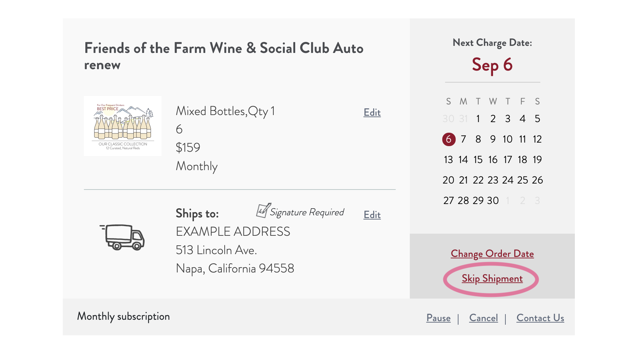Click the delivery truck icon
This screenshot has height=348, width=644.
[x=122, y=237]
